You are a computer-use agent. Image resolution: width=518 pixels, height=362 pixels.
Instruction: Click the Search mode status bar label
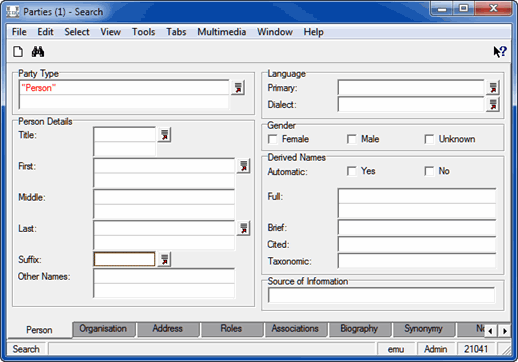[26, 349]
